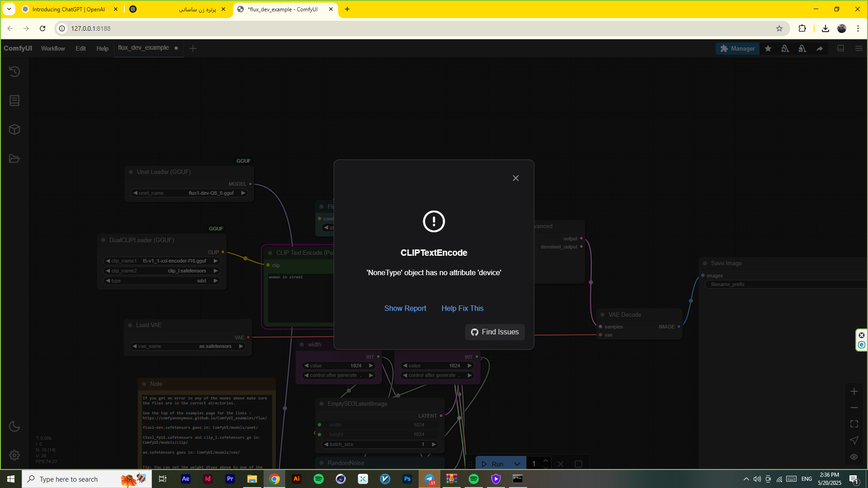Screen dimensions: 868x488
Task: Open the workflows folder sidebar icon
Action: (x=14, y=159)
